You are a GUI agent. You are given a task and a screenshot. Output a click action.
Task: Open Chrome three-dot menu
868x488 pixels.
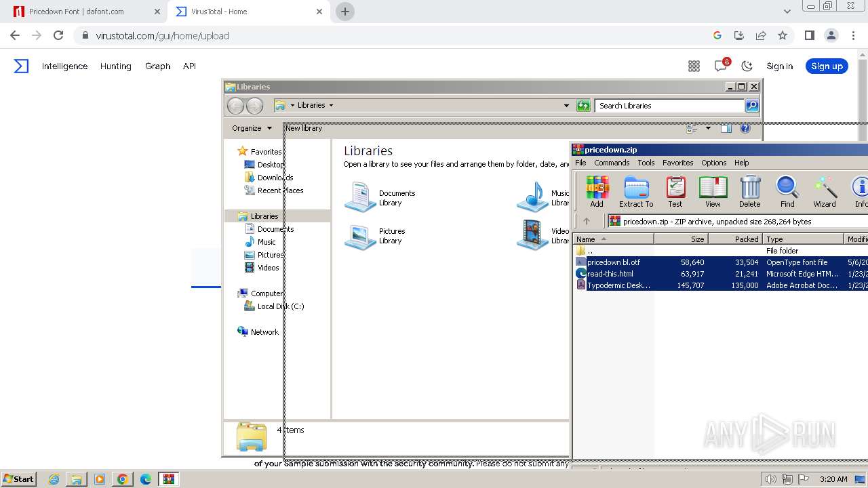click(x=852, y=35)
